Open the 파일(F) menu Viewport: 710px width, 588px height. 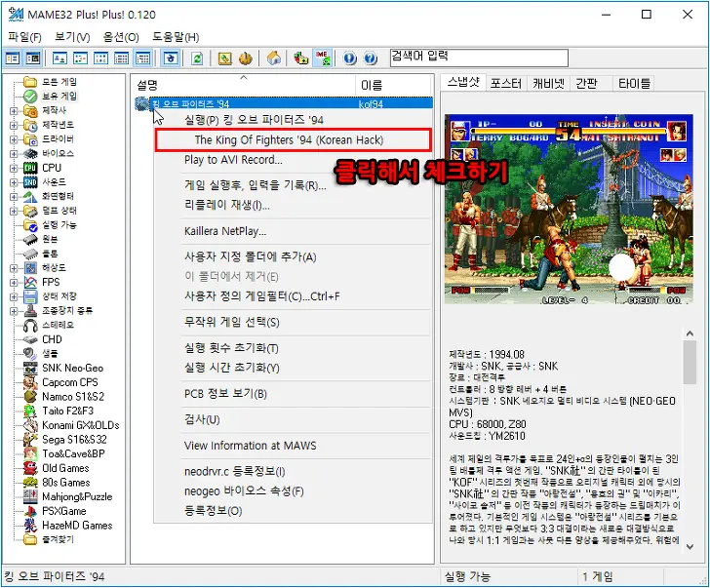tap(25, 37)
